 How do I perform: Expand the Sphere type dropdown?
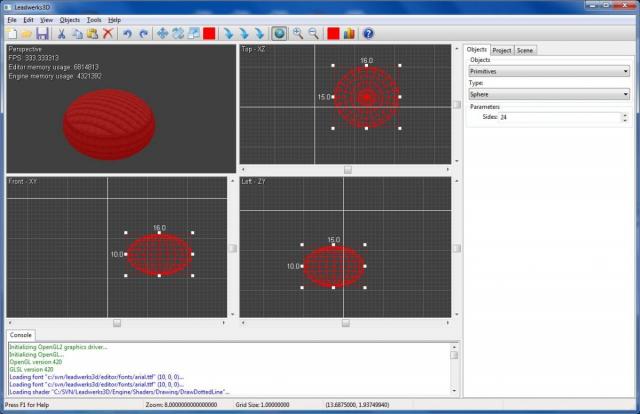click(x=548, y=94)
